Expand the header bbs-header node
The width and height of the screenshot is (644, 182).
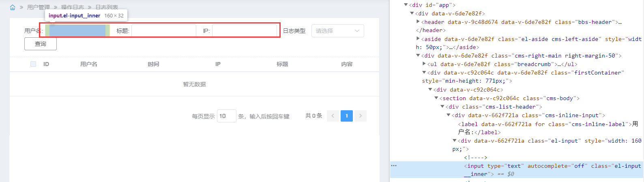coord(418,22)
